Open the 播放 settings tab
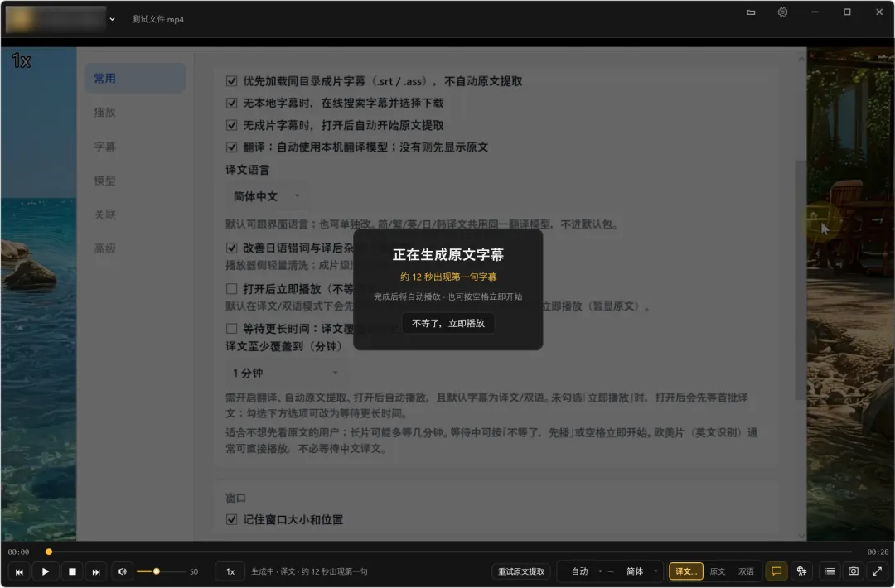Viewport: 895px width, 588px height. tap(135, 113)
